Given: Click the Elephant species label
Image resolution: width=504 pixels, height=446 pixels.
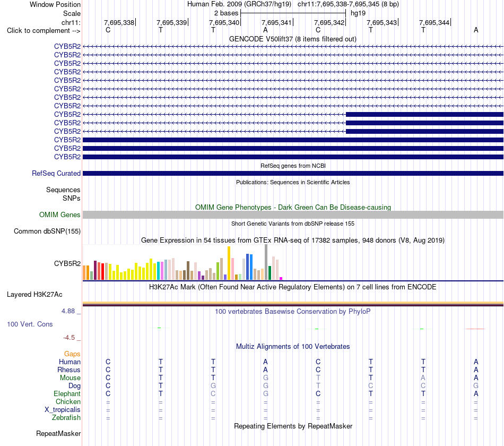Looking at the screenshot, I should point(67,394).
